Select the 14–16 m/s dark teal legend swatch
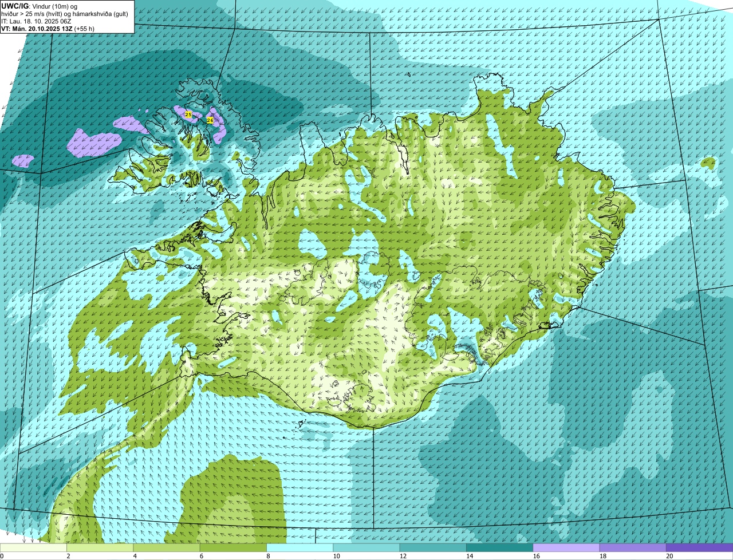The width and height of the screenshot is (733, 560). click(x=500, y=548)
